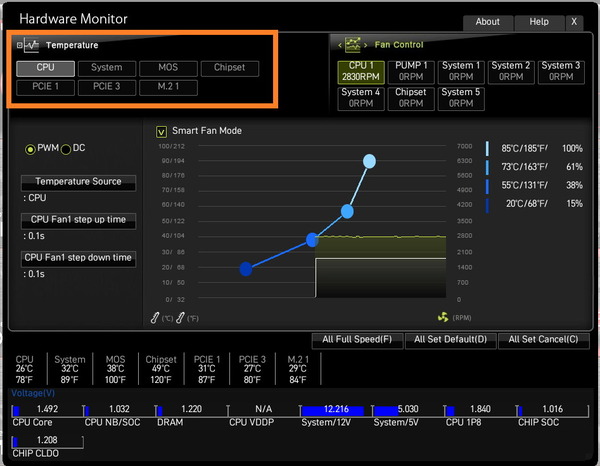Click All Set Cancel(C) button
The width and height of the screenshot is (600, 466).
(x=544, y=340)
